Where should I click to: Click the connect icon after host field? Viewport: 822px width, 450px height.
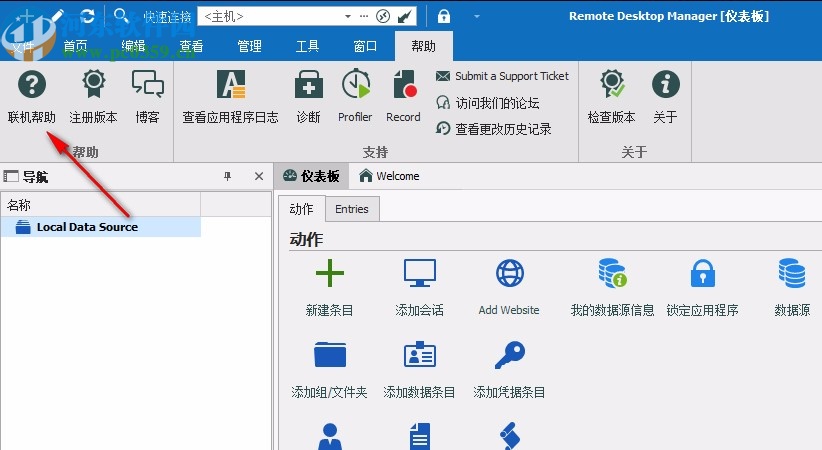[x=383, y=17]
